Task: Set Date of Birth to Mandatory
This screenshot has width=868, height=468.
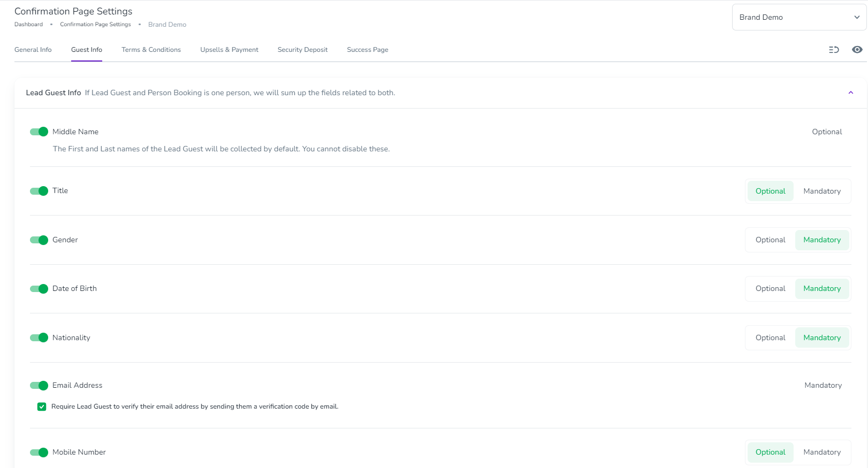Action: pyautogui.click(x=822, y=288)
